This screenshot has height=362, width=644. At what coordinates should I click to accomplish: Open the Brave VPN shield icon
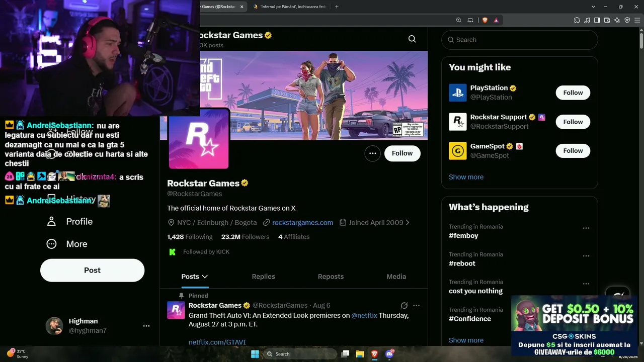pos(627,20)
